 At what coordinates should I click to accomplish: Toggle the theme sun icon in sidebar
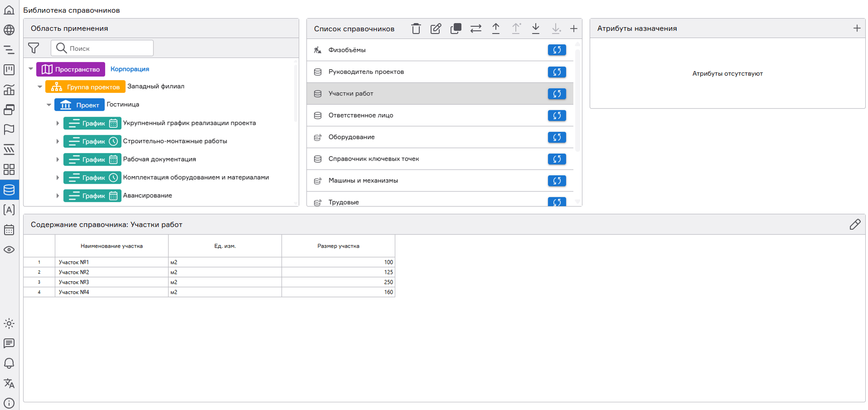(9, 324)
